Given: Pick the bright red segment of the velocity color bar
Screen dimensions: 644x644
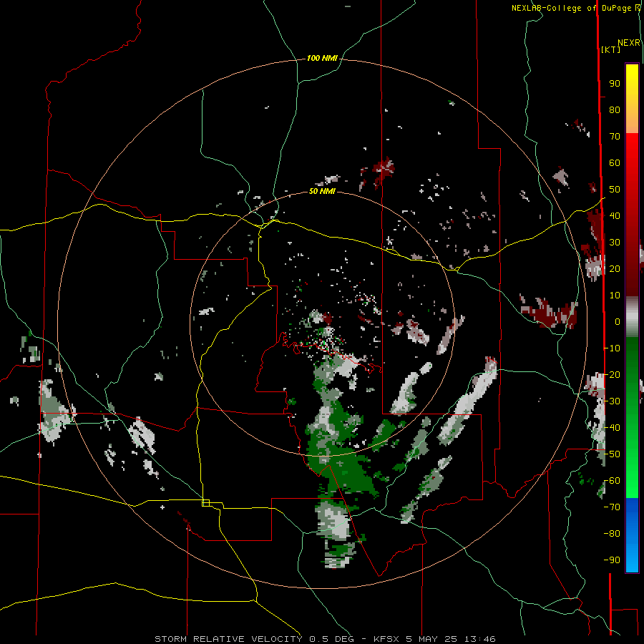Looking at the screenshot, I should coord(632,214).
